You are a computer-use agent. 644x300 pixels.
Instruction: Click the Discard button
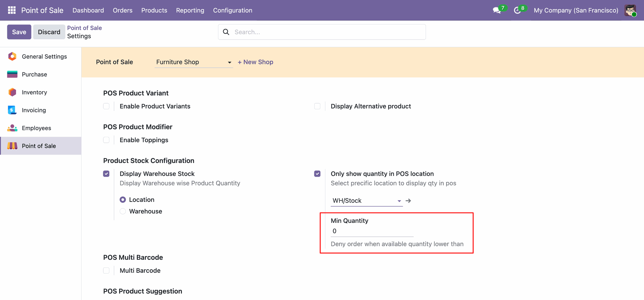(49, 32)
